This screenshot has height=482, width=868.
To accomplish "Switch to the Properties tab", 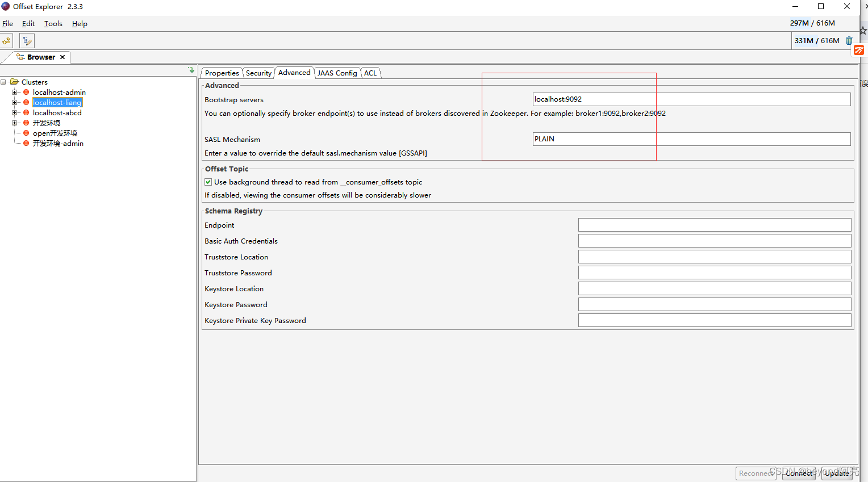I will click(x=222, y=73).
